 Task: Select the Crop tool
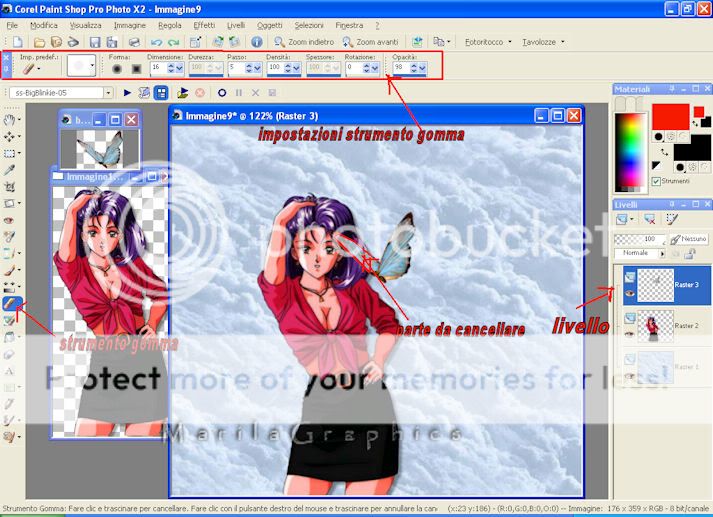tap(9, 186)
